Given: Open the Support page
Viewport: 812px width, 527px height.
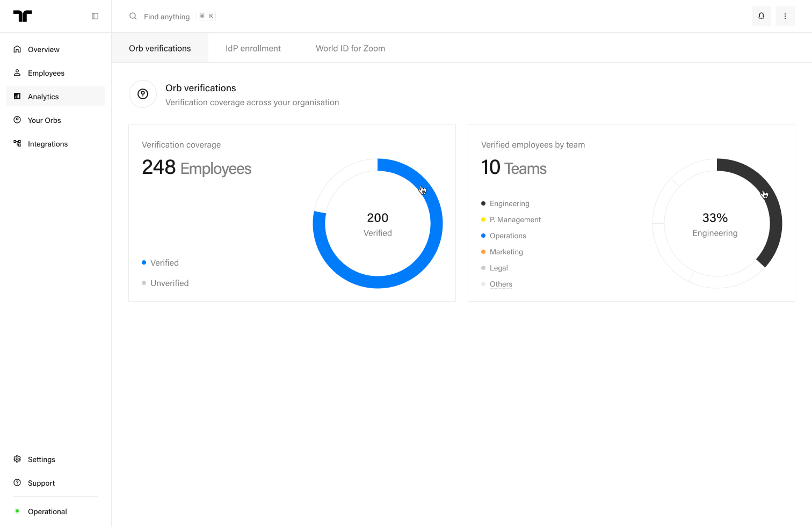Looking at the screenshot, I should (x=55, y=483).
